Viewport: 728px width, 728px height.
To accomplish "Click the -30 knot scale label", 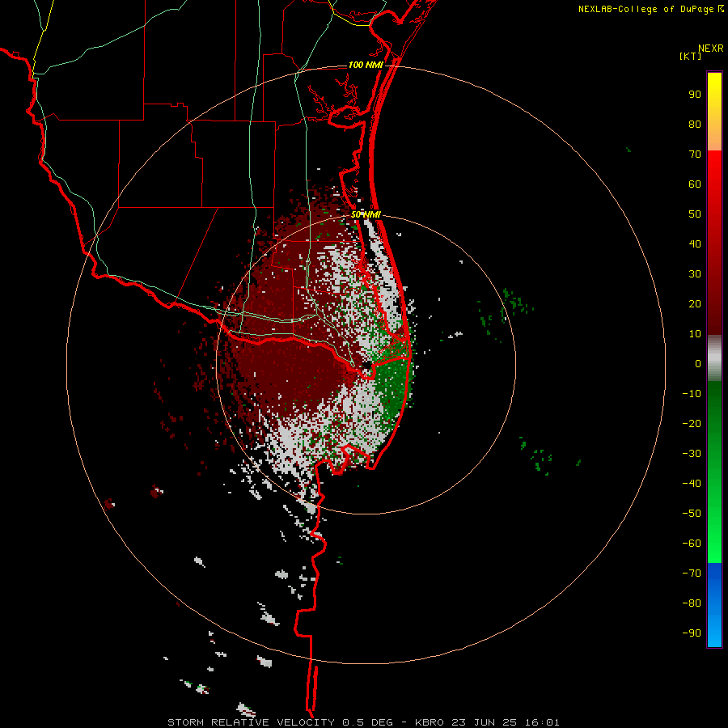I will pyautogui.click(x=692, y=454).
